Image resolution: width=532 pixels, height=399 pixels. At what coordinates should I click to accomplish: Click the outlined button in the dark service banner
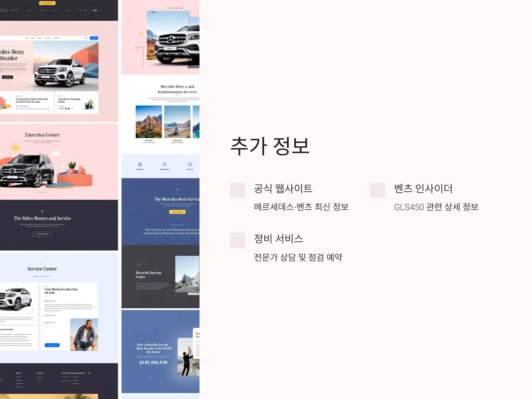(42, 234)
